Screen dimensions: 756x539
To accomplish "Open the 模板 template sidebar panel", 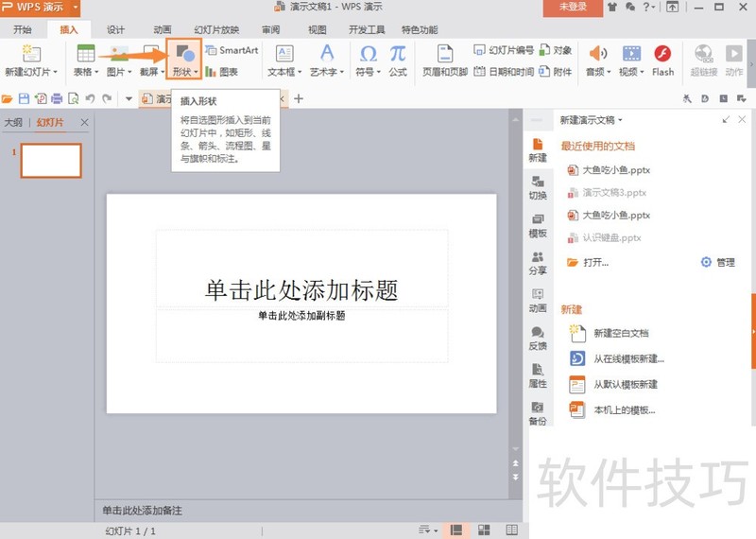I will (x=538, y=225).
